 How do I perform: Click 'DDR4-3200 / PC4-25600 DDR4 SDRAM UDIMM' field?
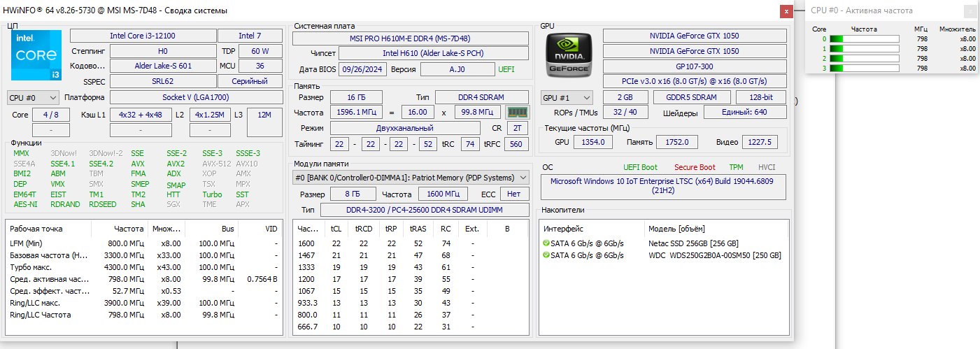coord(425,210)
